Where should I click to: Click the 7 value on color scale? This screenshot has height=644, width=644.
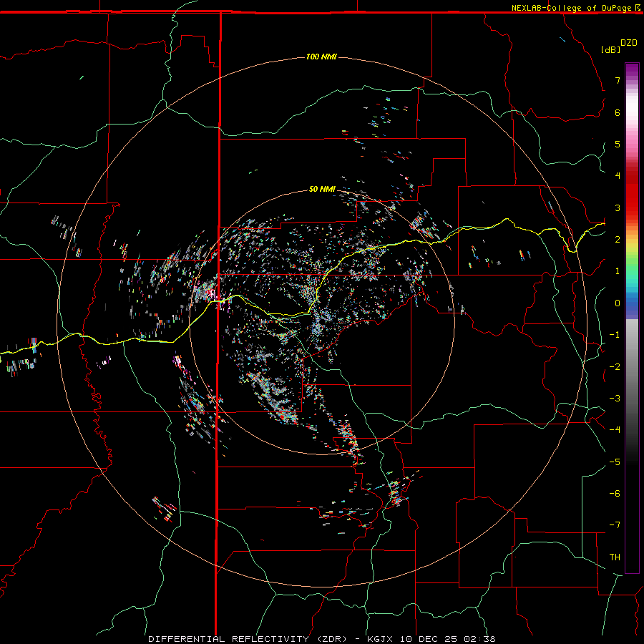click(x=618, y=80)
